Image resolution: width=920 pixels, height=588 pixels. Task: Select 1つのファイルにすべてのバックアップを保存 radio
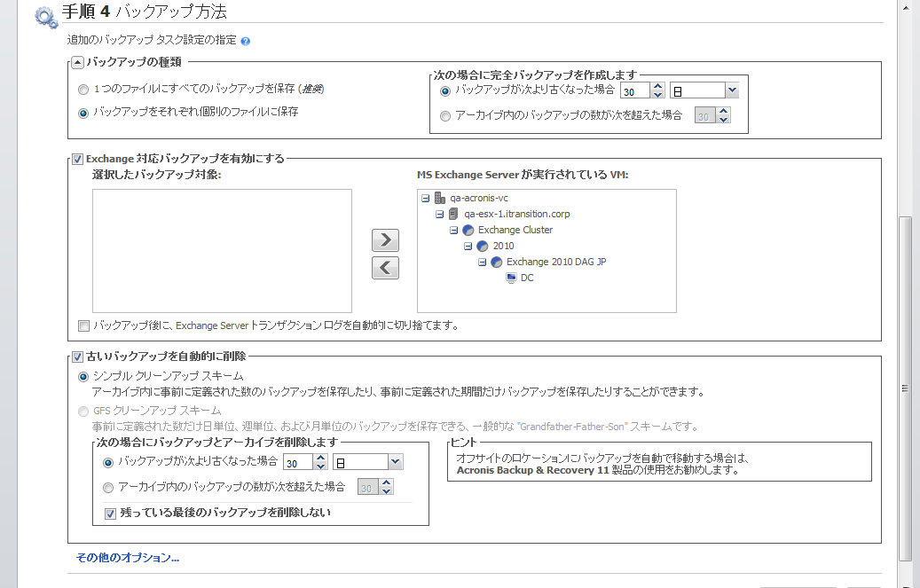pyautogui.click(x=83, y=90)
